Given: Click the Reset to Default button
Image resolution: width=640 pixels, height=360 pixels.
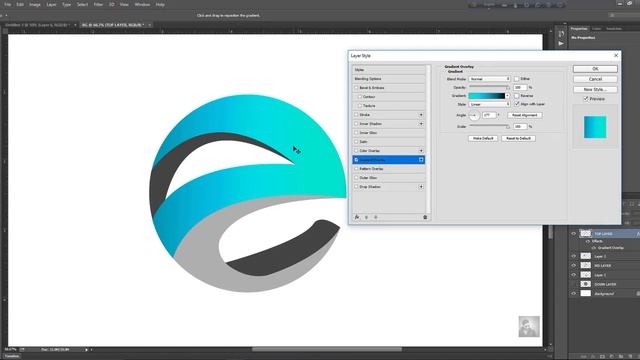Looking at the screenshot, I should [x=518, y=138].
